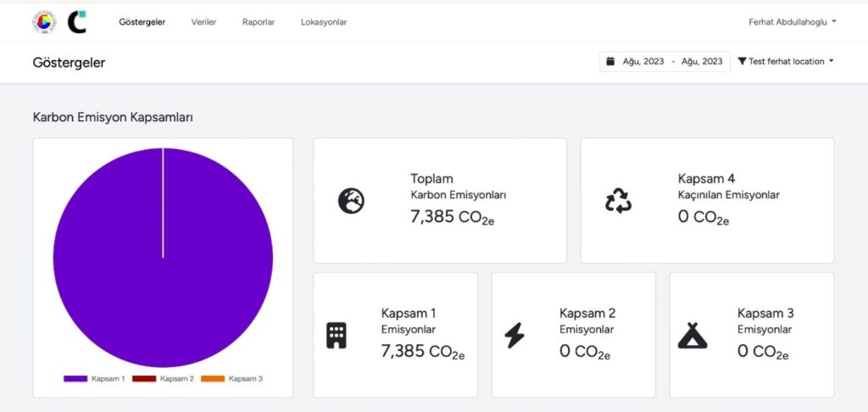Click the Kapsam 3 legend label text
This screenshot has width=868, height=412.
tap(246, 379)
